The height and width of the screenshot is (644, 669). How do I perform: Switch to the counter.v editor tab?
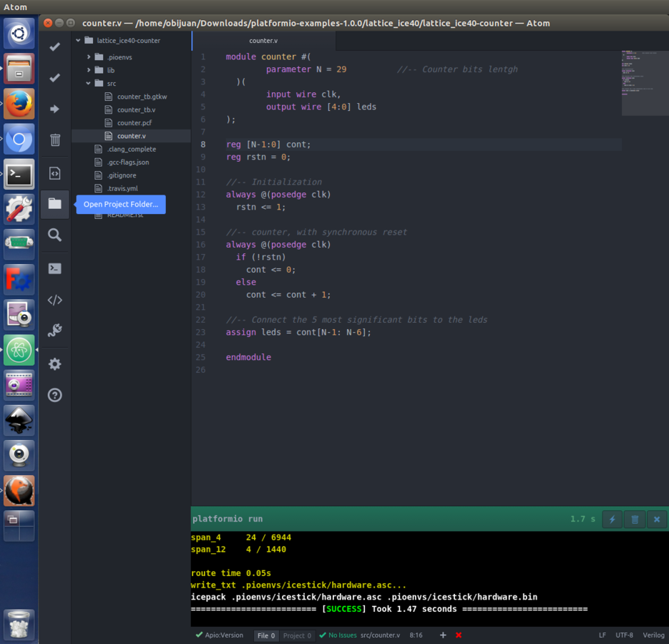coord(263,41)
